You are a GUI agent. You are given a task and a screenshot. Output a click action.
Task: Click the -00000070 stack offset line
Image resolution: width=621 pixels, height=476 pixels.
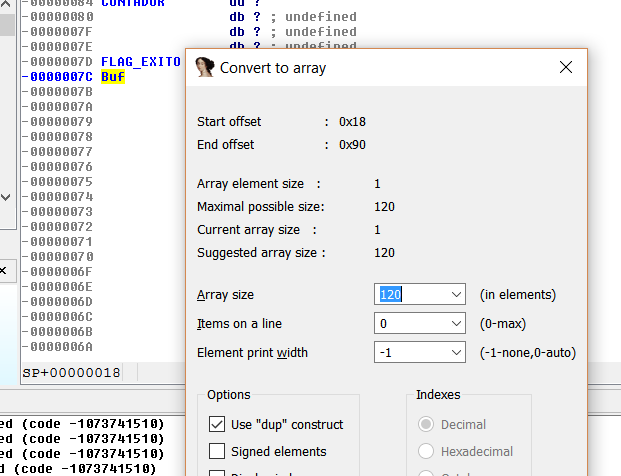coord(61,256)
